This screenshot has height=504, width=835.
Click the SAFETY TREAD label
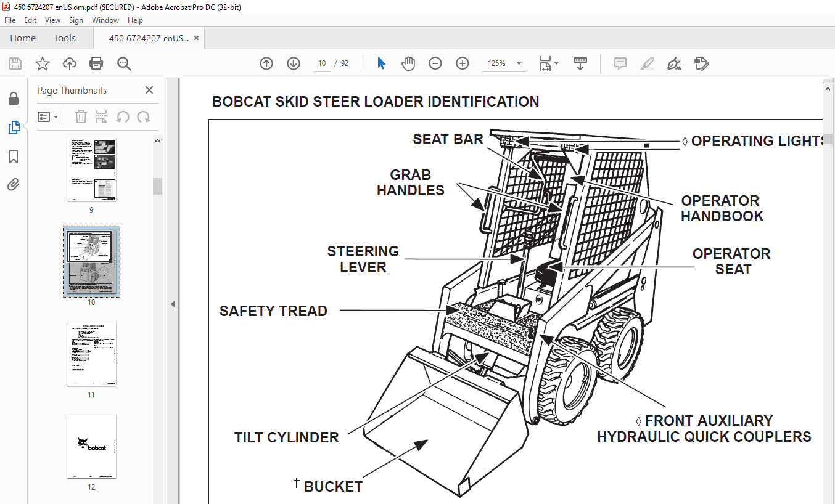pyautogui.click(x=273, y=311)
